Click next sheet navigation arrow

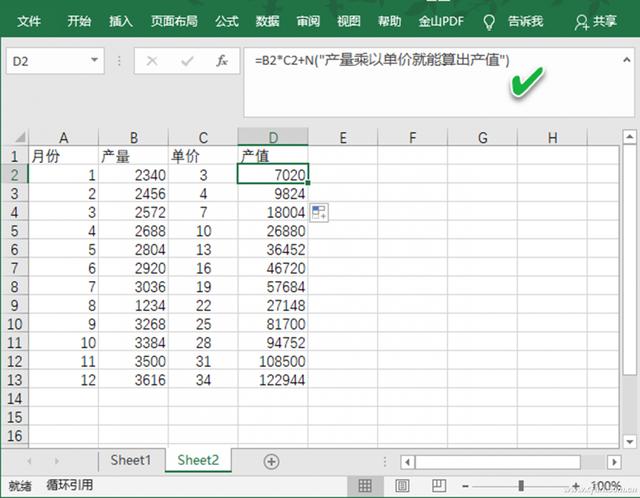click(x=57, y=461)
